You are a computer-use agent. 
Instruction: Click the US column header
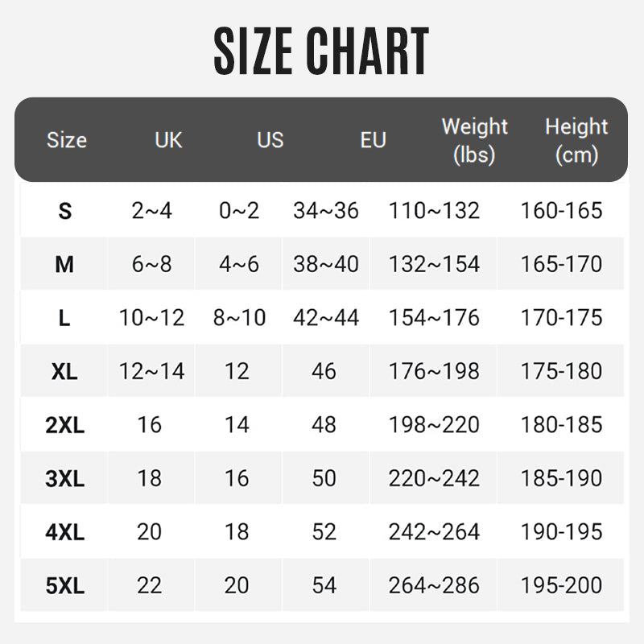270,140
